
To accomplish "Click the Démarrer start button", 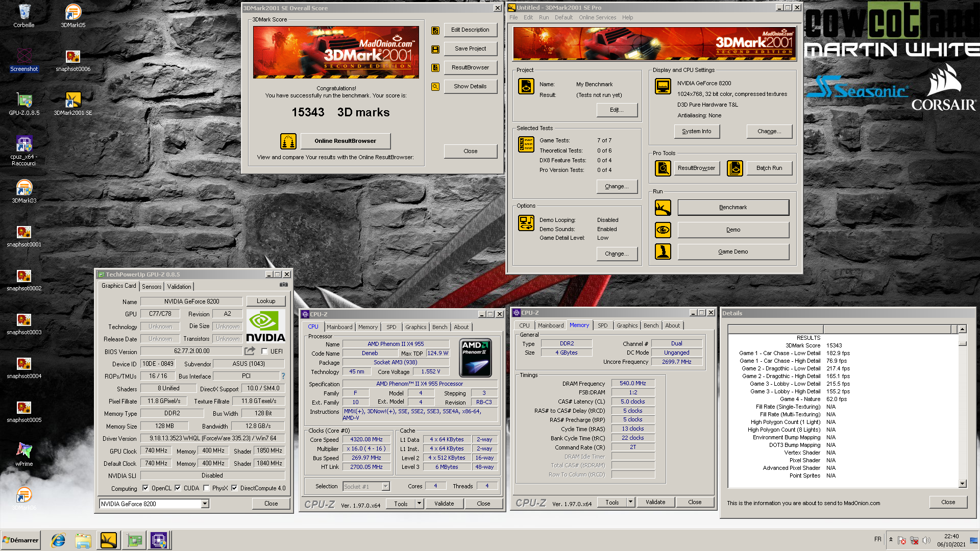I will click(20, 540).
